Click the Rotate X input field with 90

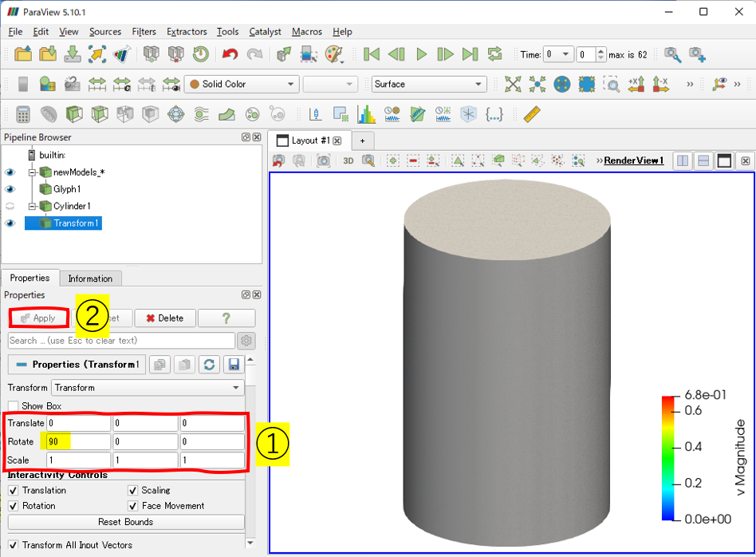tap(78, 442)
